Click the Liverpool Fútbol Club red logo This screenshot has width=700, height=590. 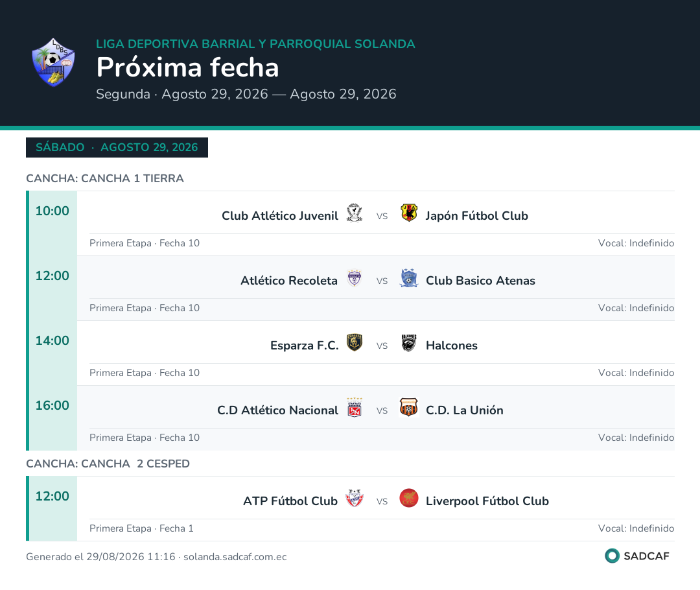point(408,498)
